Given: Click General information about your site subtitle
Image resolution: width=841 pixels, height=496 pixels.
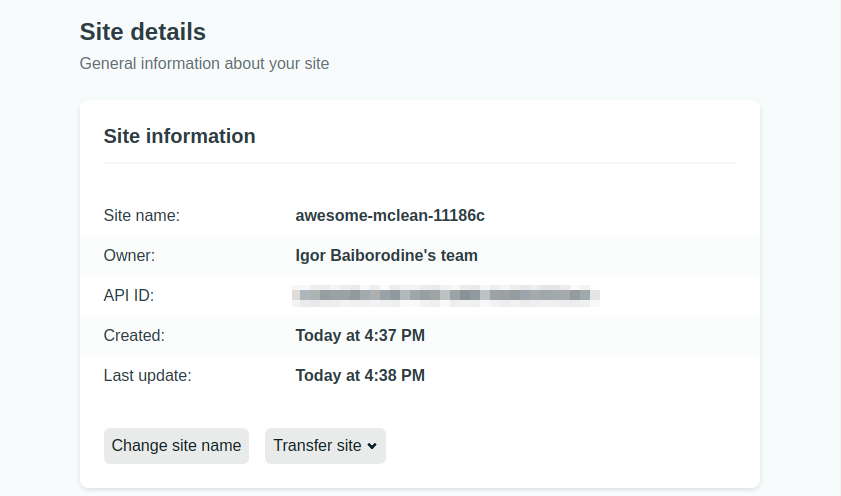Looking at the screenshot, I should (x=204, y=63).
